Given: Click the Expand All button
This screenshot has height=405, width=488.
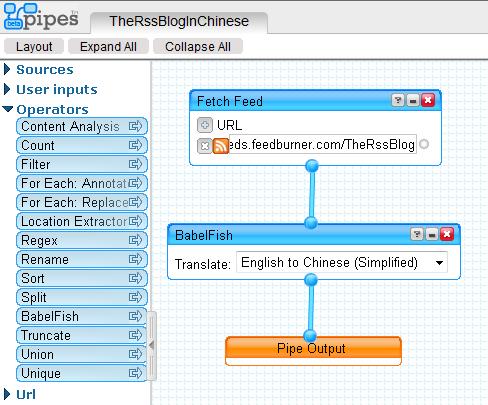Looking at the screenshot, I should click(108, 46).
